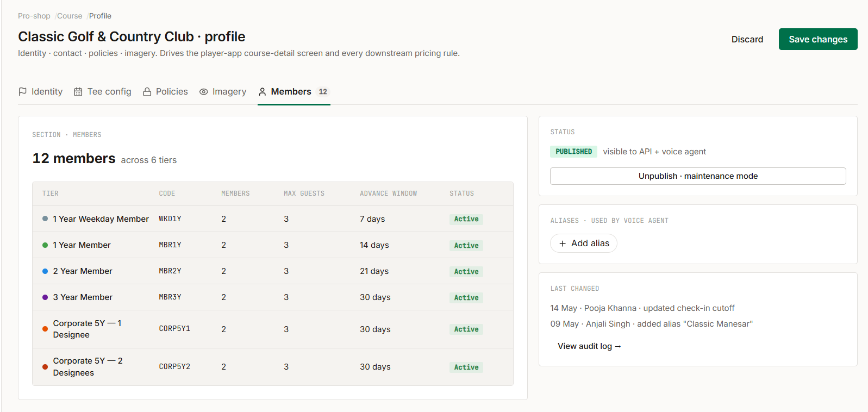This screenshot has width=868, height=412.
Task: Switch to the Tee config tab
Action: (103, 92)
